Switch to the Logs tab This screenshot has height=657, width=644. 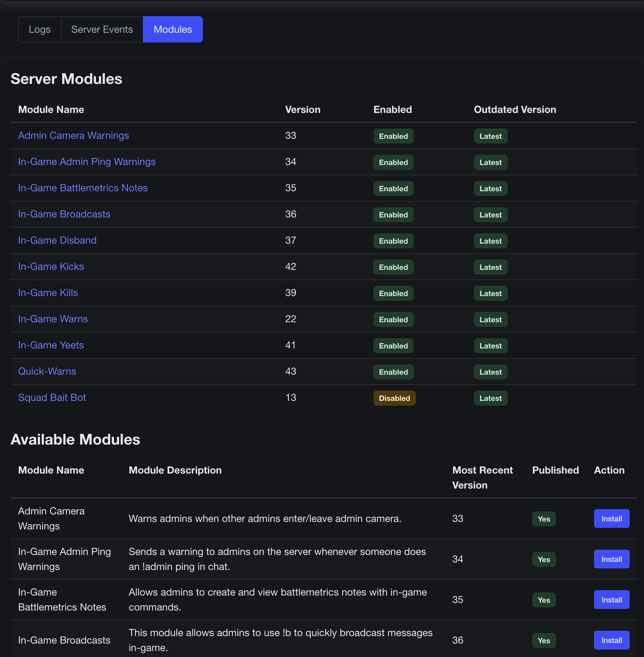(x=40, y=29)
